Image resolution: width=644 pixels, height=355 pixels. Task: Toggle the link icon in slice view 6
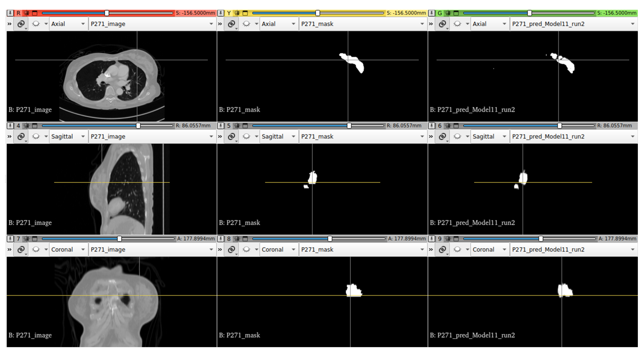[443, 137]
